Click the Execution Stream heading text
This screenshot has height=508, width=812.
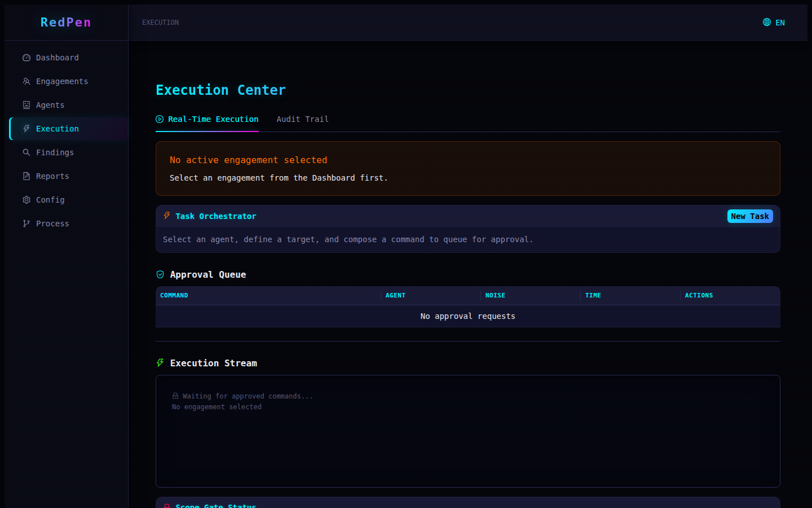tap(214, 363)
